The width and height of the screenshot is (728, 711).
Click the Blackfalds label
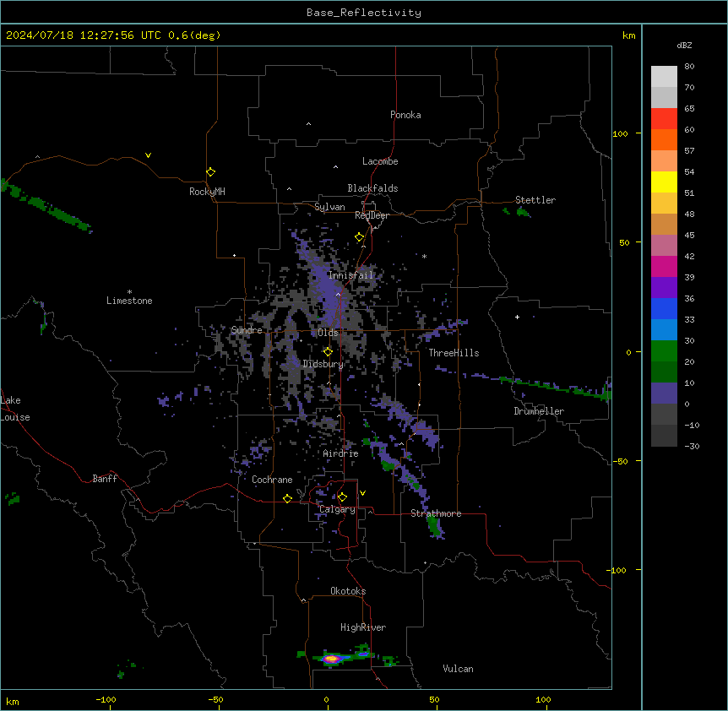click(372, 188)
